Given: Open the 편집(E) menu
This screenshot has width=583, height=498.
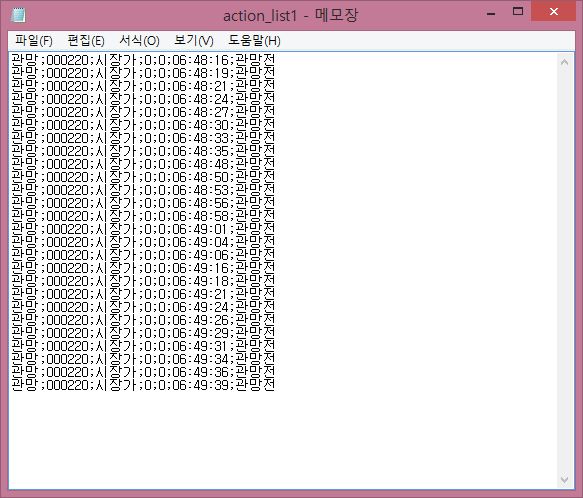Looking at the screenshot, I should pyautogui.click(x=86, y=41).
